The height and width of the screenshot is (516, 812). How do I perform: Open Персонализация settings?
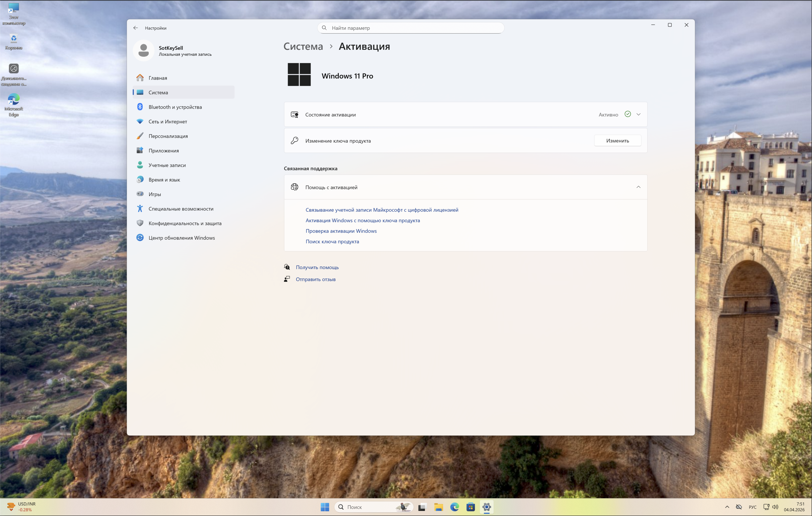(168, 136)
